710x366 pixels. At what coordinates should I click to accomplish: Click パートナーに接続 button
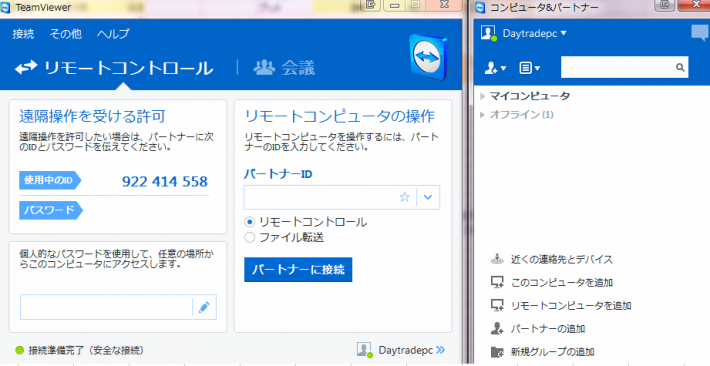[298, 270]
